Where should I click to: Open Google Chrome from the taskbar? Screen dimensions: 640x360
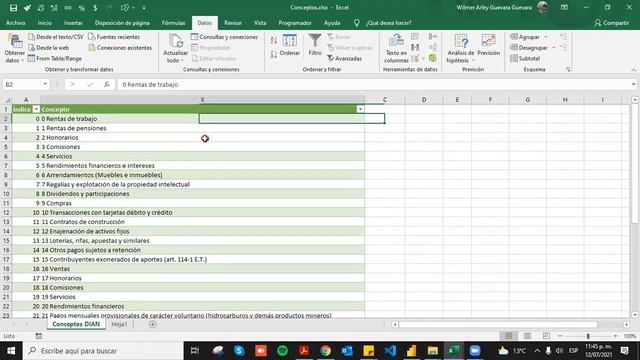(325, 351)
